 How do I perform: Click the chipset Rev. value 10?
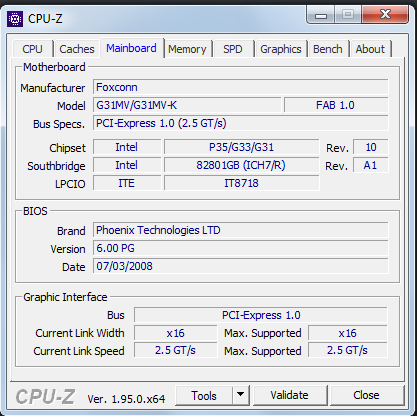pos(371,147)
